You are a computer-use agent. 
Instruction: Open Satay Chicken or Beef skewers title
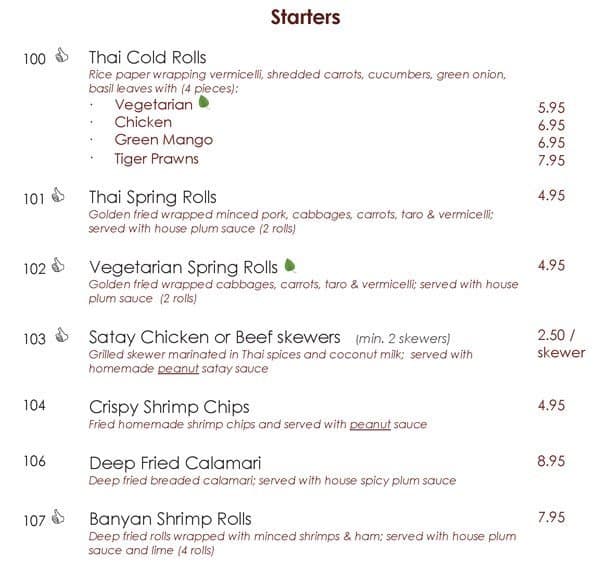point(214,337)
